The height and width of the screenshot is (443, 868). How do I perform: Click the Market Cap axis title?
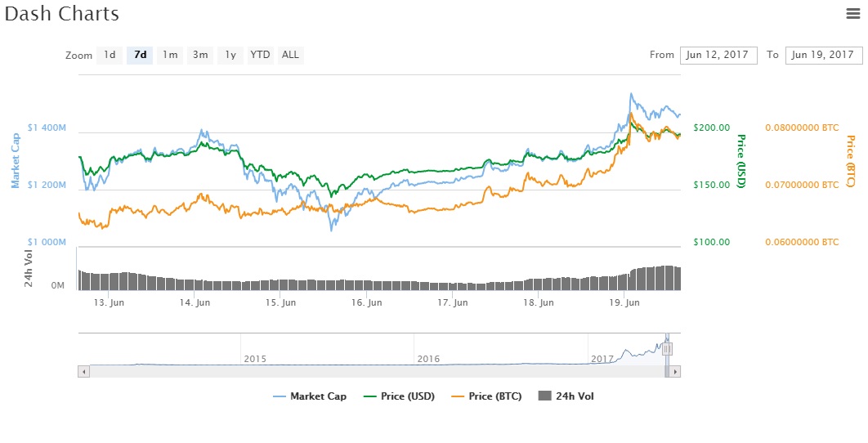pos(16,160)
